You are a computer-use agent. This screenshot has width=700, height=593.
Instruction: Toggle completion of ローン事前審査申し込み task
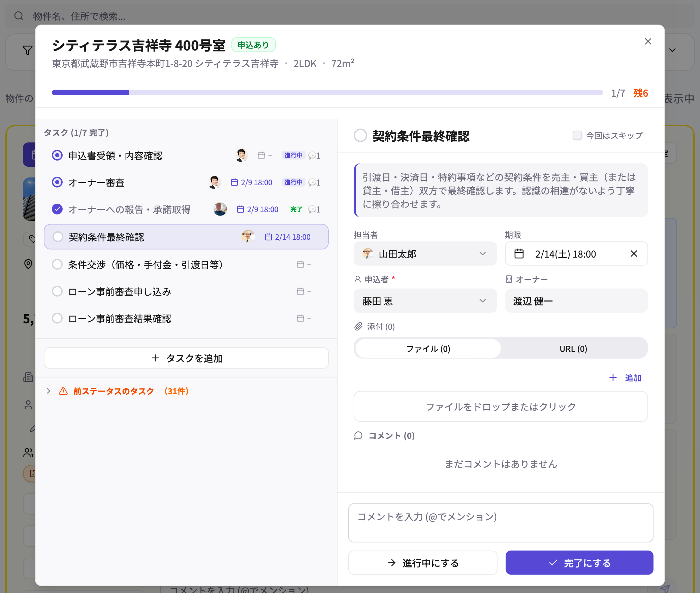(x=57, y=291)
